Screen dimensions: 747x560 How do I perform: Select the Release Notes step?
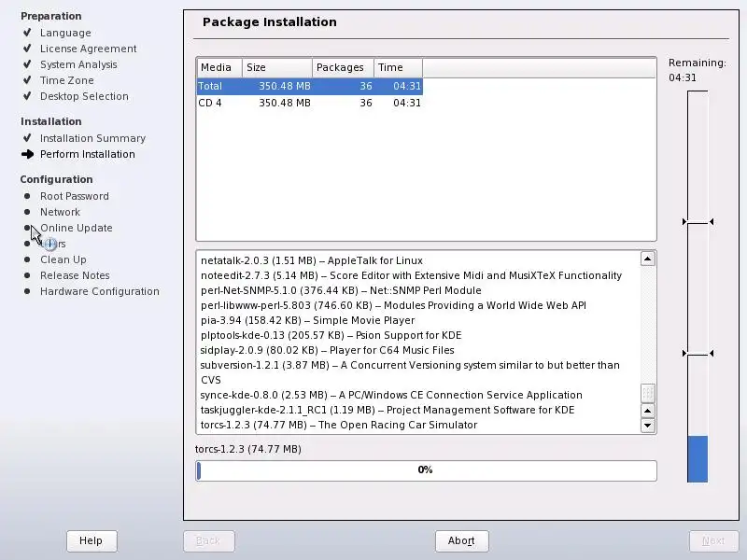click(x=75, y=275)
